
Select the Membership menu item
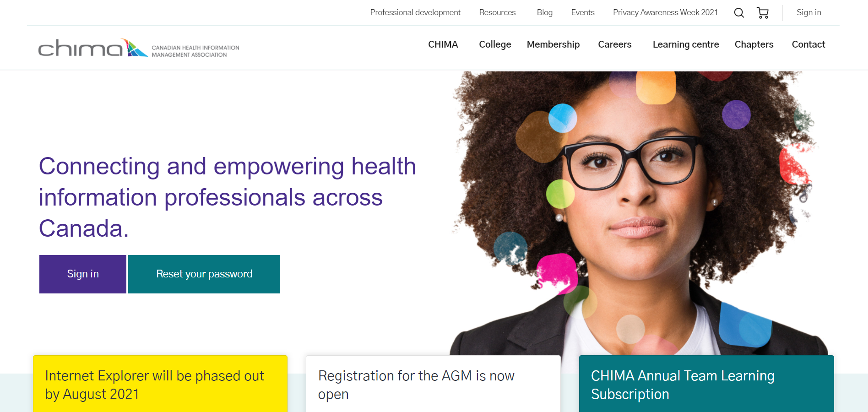553,44
